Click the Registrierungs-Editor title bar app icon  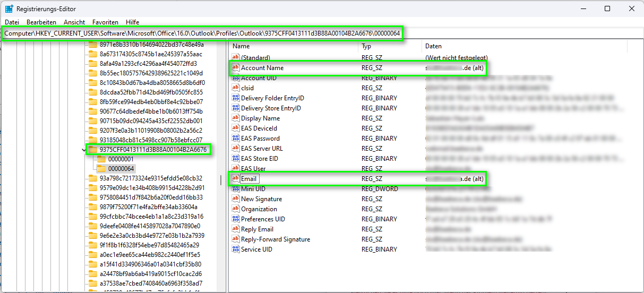(x=9, y=8)
